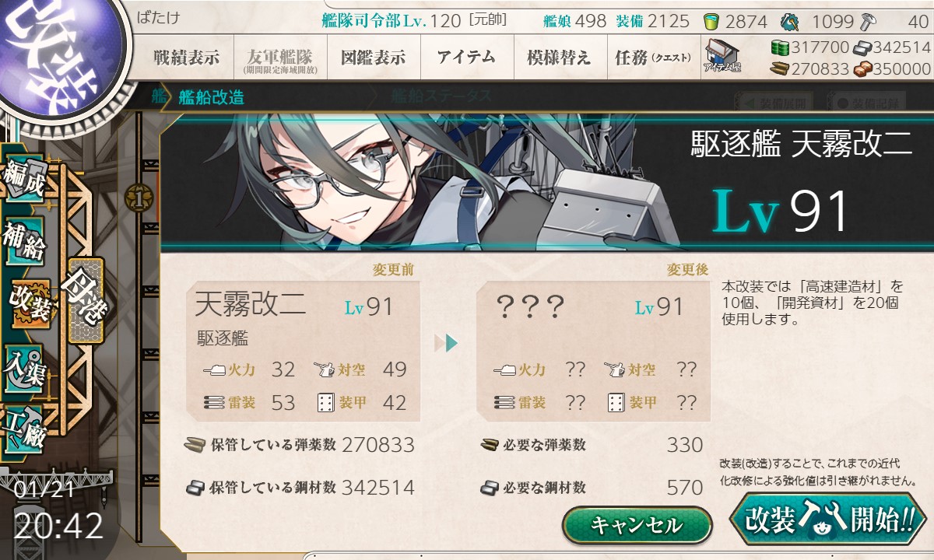Click キャンセル to cancel the remodel
Viewport: 934px width, 560px height.
637,525
